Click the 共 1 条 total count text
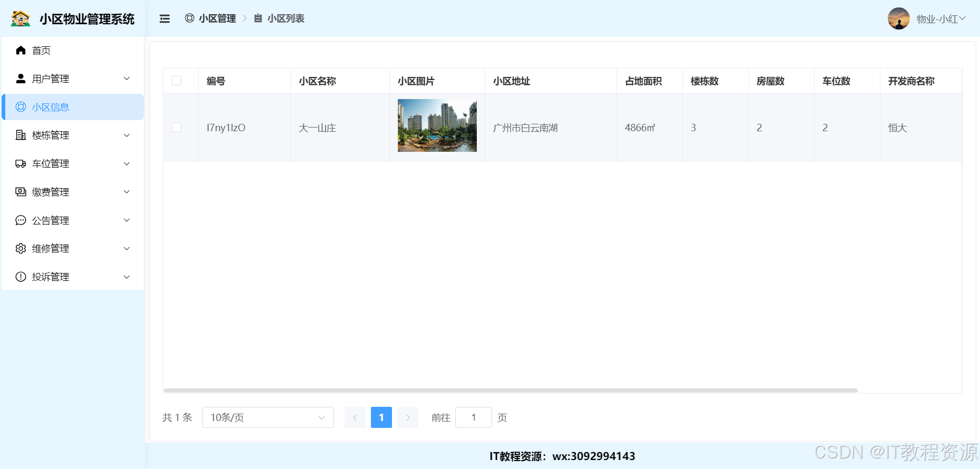Image resolution: width=980 pixels, height=469 pixels. [177, 417]
